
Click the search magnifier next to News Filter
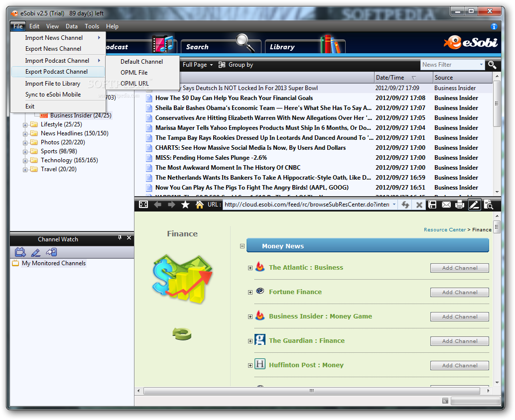coord(492,65)
